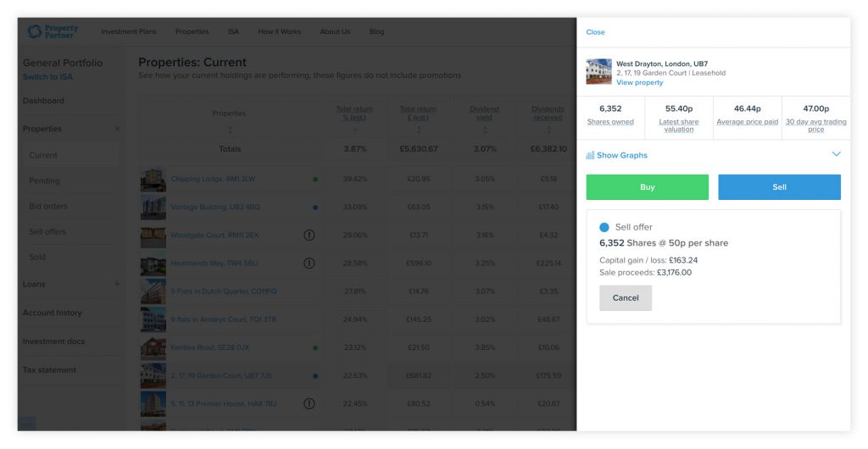Click the 30 day avg trading price label
The width and height of the screenshot is (868, 449).
pos(816,125)
